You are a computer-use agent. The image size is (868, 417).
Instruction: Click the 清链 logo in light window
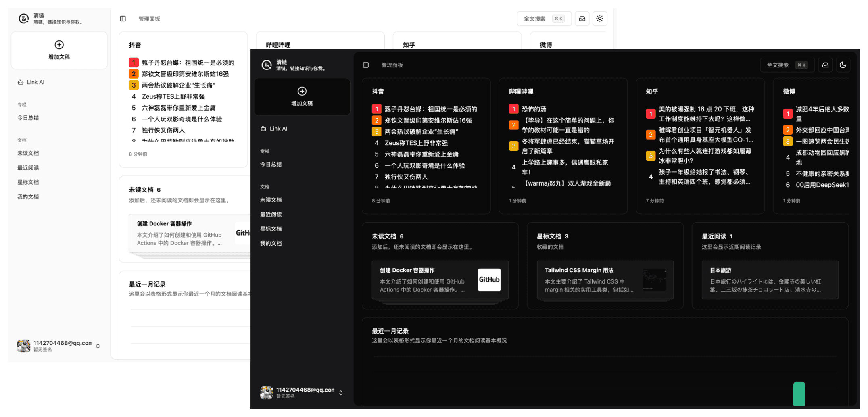[24, 19]
